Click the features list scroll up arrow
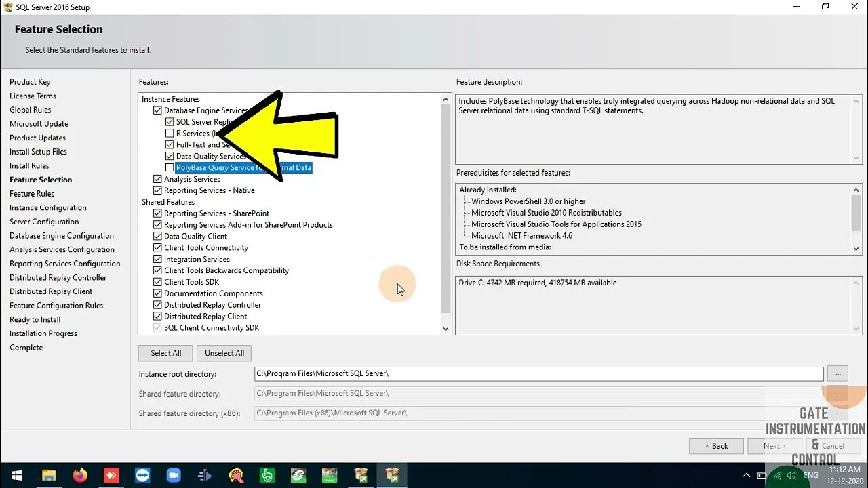Viewport: 868px width, 488px height. [446, 100]
